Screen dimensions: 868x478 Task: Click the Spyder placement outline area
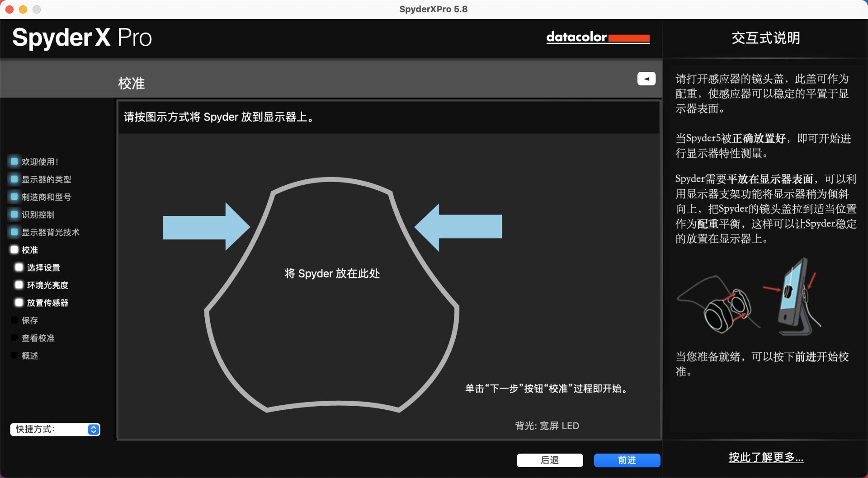click(x=331, y=273)
